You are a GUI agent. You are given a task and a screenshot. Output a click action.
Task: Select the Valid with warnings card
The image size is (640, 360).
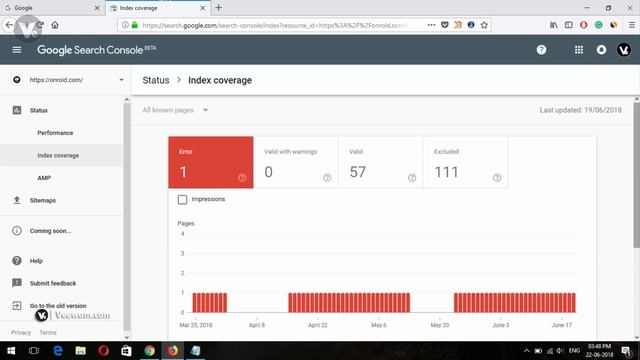[296, 162]
